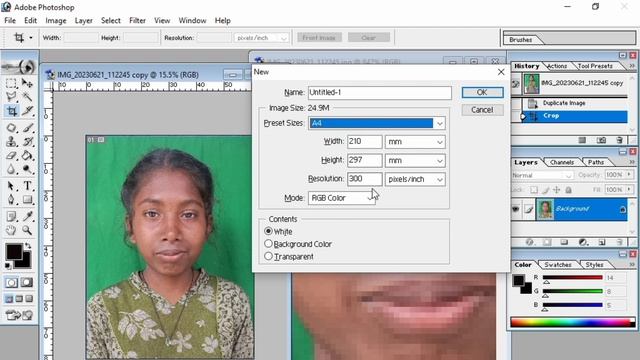Open the layer Opacity slider arrow
The width and height of the screenshot is (640, 360).
pyautogui.click(x=629, y=175)
